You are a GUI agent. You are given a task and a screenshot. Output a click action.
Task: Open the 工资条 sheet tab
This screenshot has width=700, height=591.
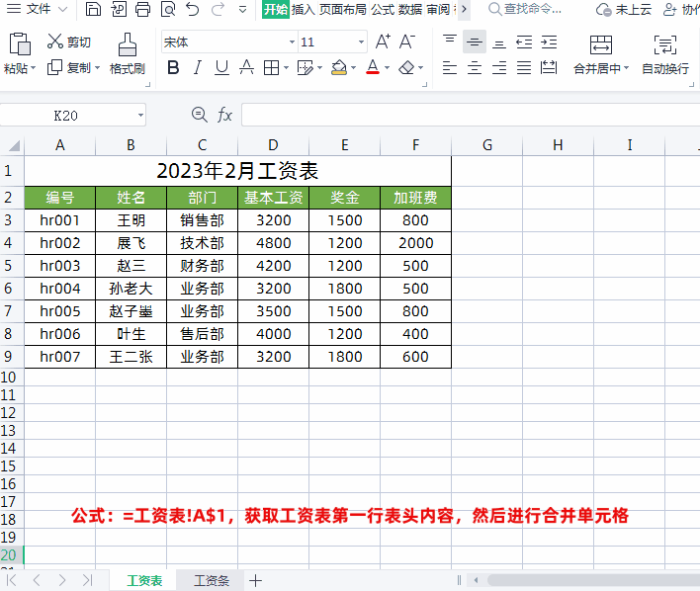point(212,580)
